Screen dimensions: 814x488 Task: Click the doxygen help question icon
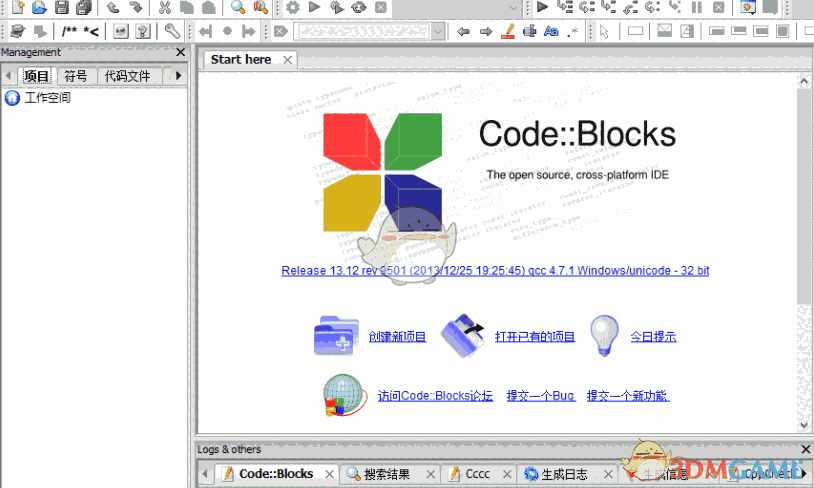pos(143,32)
